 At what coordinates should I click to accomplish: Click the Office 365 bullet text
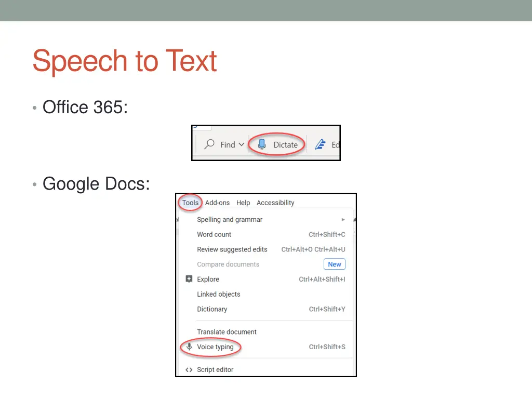point(85,107)
